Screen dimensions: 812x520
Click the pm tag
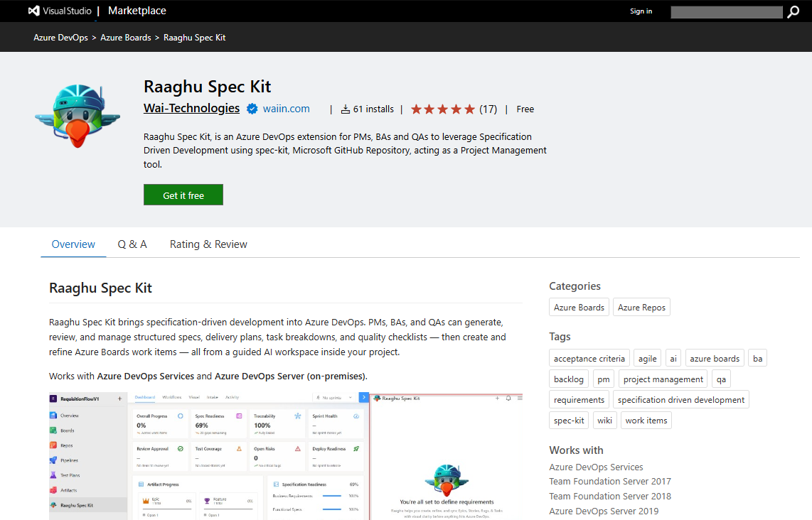click(603, 379)
